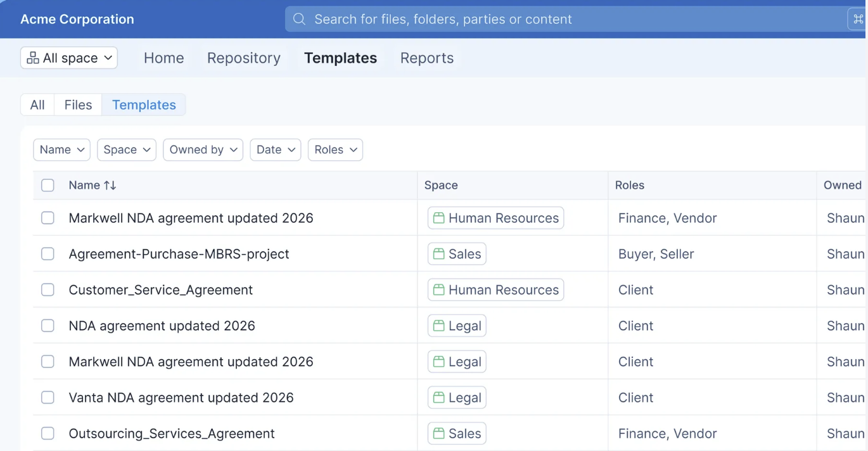Image resolution: width=868 pixels, height=451 pixels.
Task: Open the All space dropdown
Action: pyautogui.click(x=69, y=58)
